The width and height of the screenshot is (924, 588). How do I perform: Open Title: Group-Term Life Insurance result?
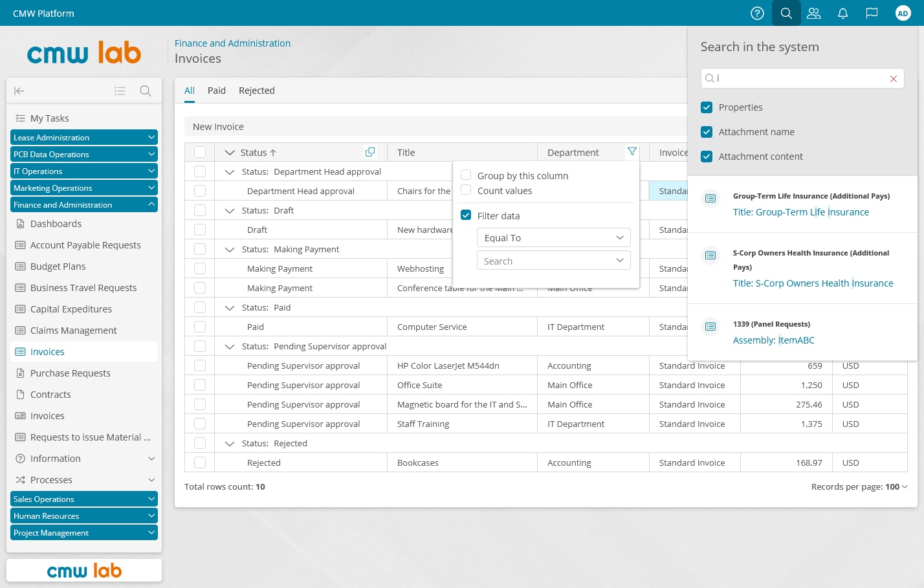pos(801,212)
